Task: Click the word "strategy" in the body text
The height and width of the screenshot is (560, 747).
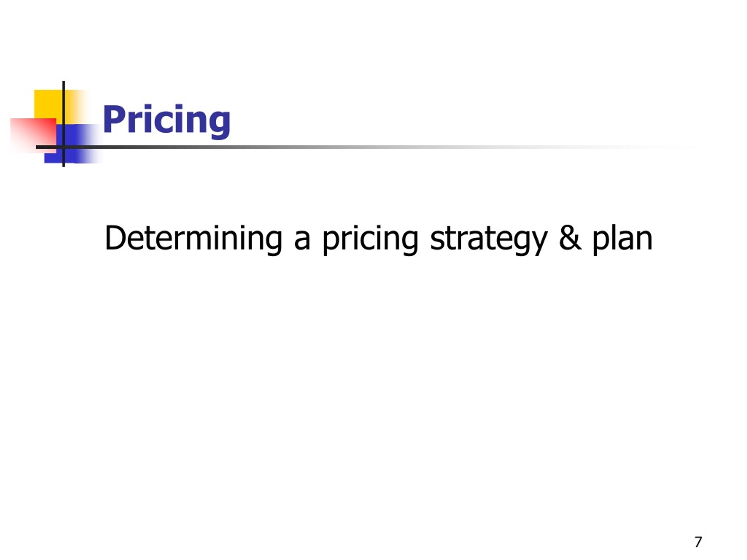Action: (489, 239)
